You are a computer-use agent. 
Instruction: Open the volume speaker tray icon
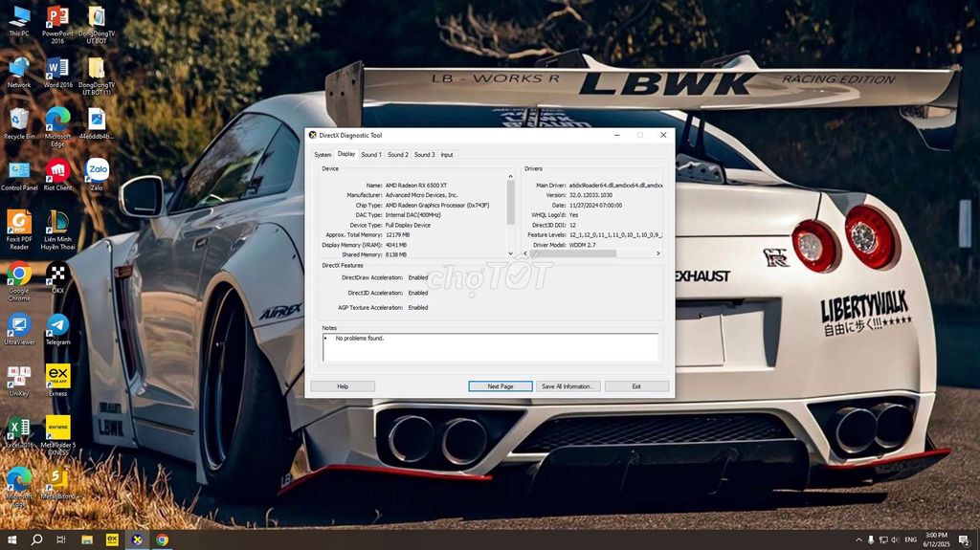(895, 539)
